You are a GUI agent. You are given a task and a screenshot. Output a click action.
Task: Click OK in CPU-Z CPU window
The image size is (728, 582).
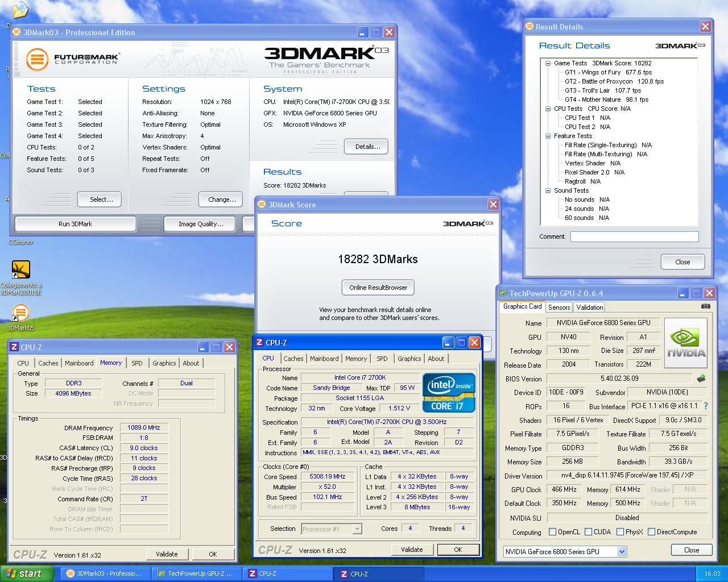point(458,550)
